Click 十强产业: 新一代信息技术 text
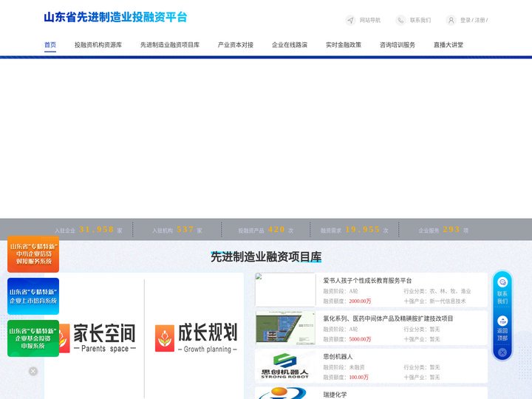 [434, 301]
